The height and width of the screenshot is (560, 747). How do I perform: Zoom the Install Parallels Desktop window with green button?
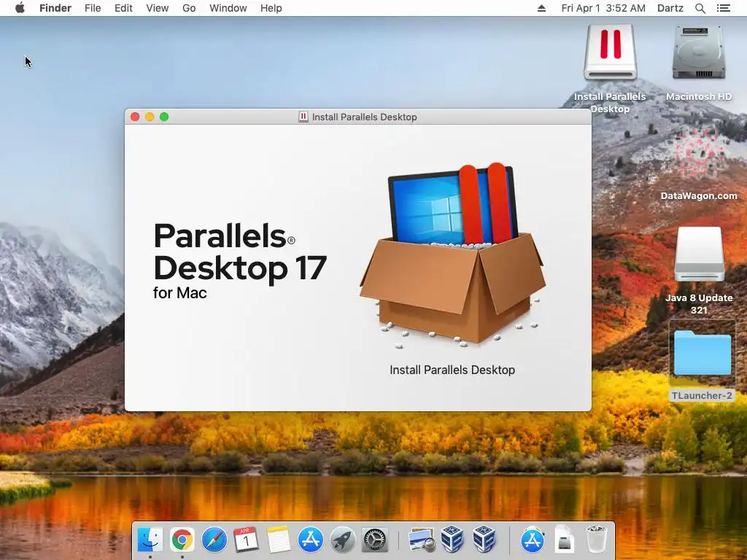point(164,117)
